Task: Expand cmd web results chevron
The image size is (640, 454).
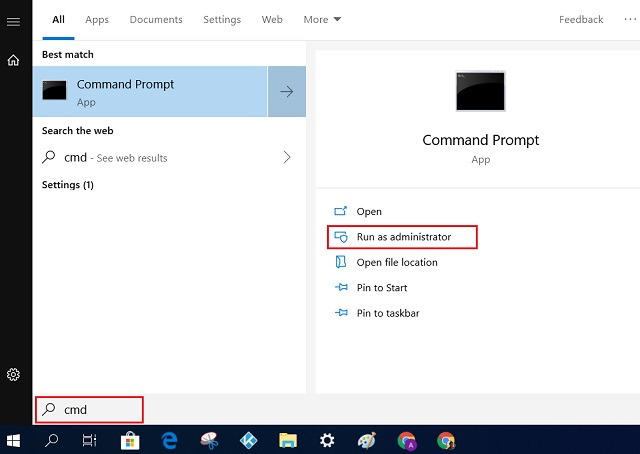Action: (287, 157)
